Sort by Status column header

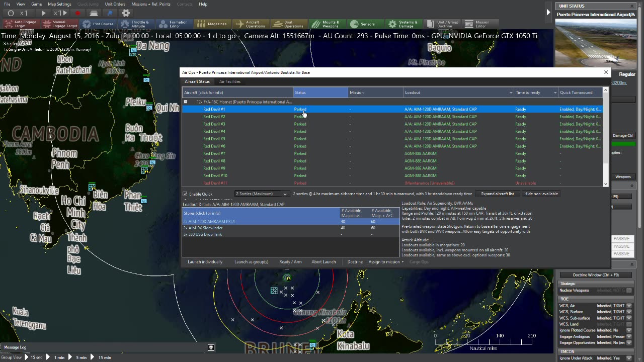click(320, 93)
